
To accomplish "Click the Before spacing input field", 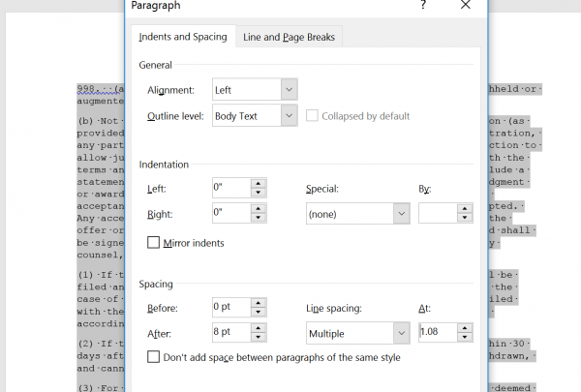I will coord(231,307).
